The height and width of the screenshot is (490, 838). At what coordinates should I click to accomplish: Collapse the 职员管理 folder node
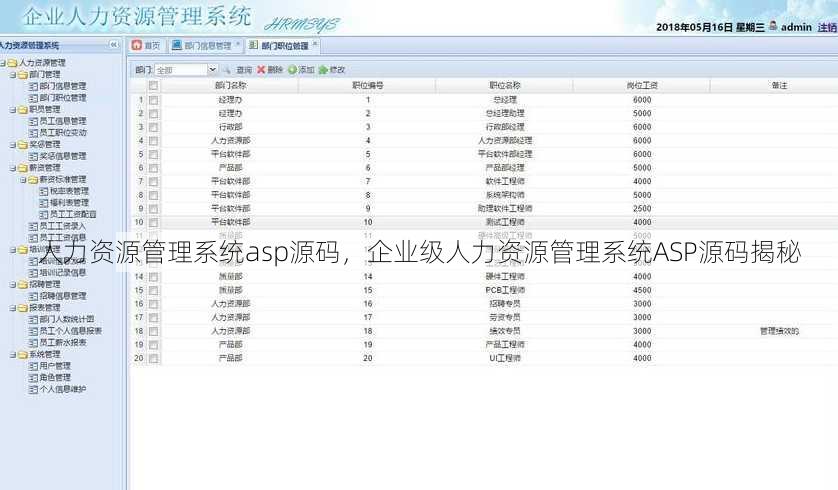pyautogui.click(x=13, y=110)
